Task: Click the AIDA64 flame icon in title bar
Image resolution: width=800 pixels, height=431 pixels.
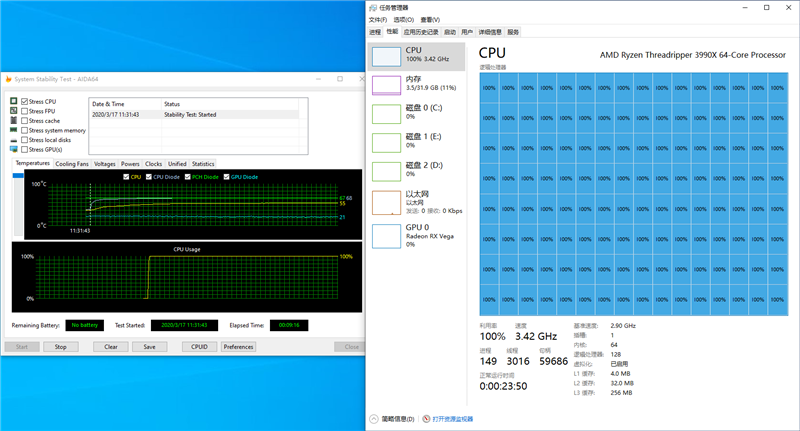Action: 8,79
